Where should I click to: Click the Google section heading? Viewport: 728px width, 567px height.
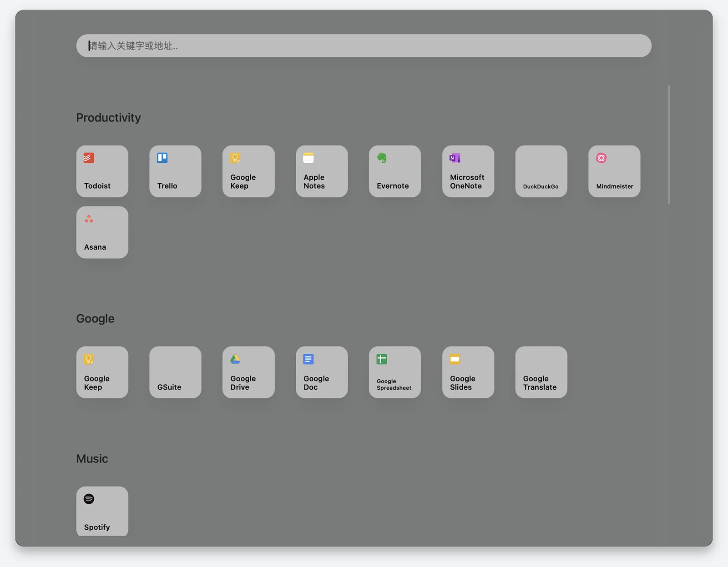95,319
